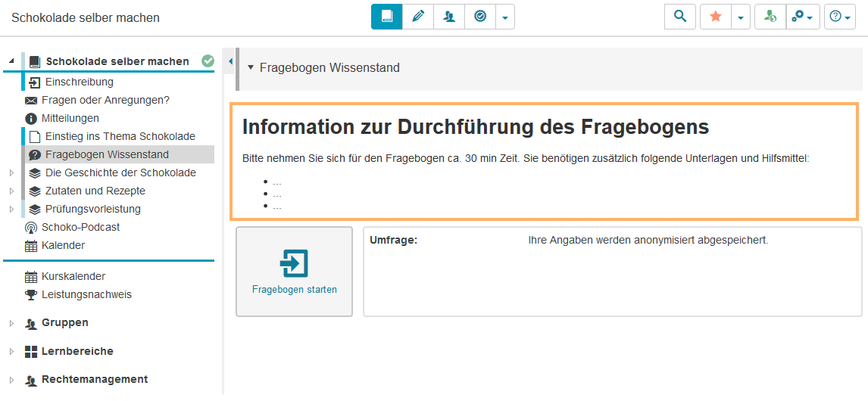Image resolution: width=868 pixels, height=401 pixels.
Task: Open the help question mark menu
Action: [x=839, y=17]
